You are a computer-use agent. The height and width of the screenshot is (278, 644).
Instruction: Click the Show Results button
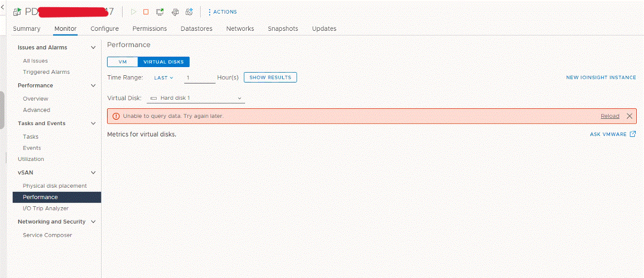pos(270,78)
